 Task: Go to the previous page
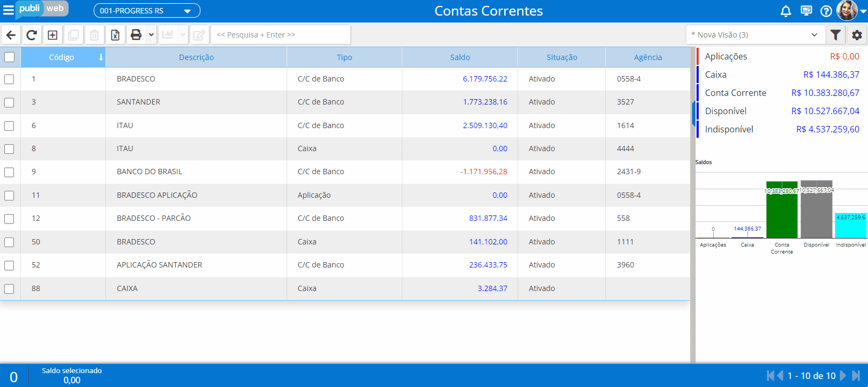point(780,376)
